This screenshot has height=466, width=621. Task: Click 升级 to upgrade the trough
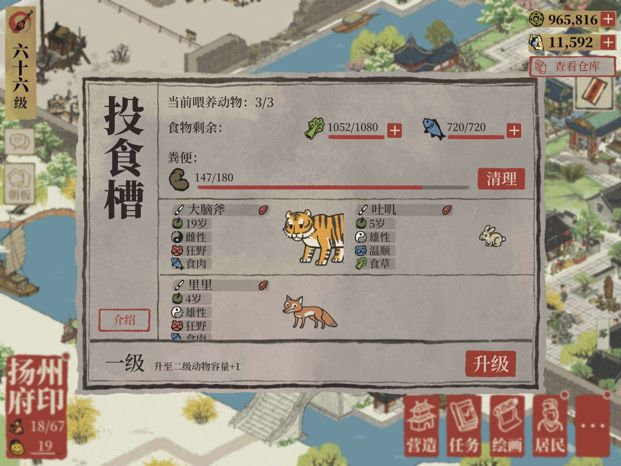(x=491, y=363)
